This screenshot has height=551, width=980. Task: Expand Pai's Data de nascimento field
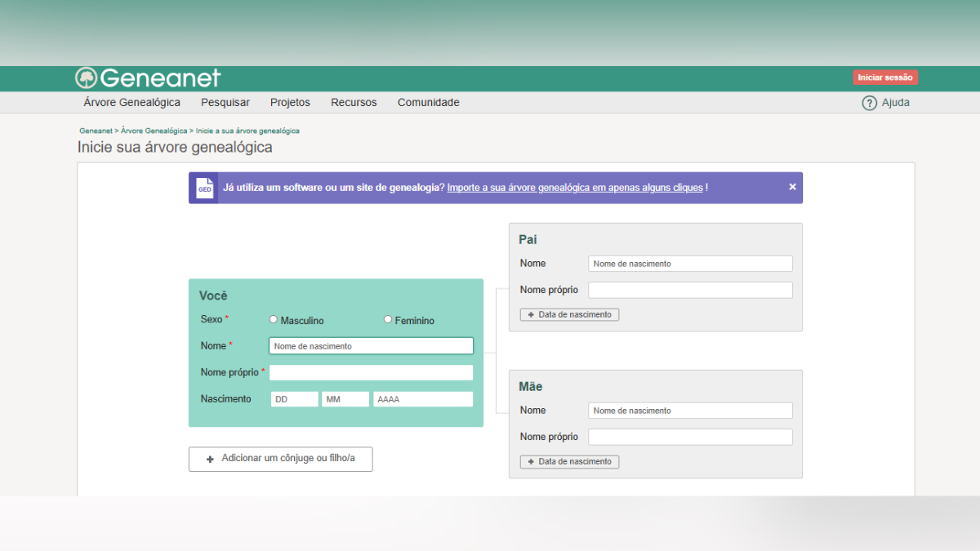click(x=569, y=314)
